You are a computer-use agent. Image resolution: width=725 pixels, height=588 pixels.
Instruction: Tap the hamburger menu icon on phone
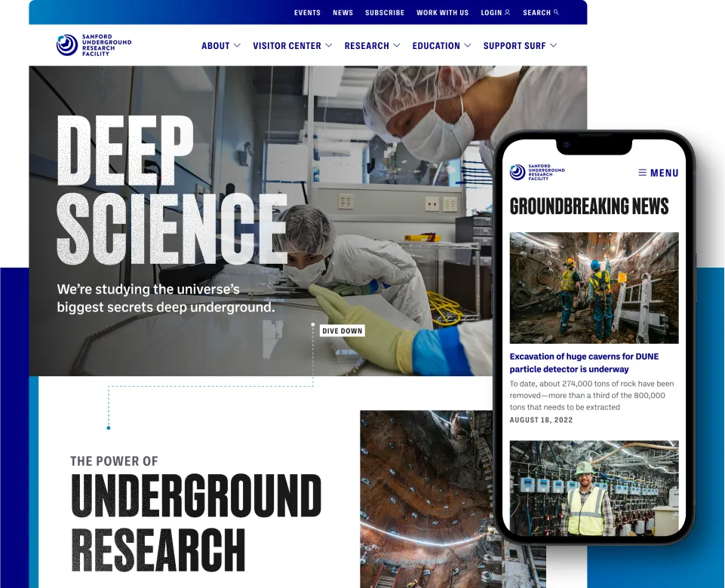[642, 173]
